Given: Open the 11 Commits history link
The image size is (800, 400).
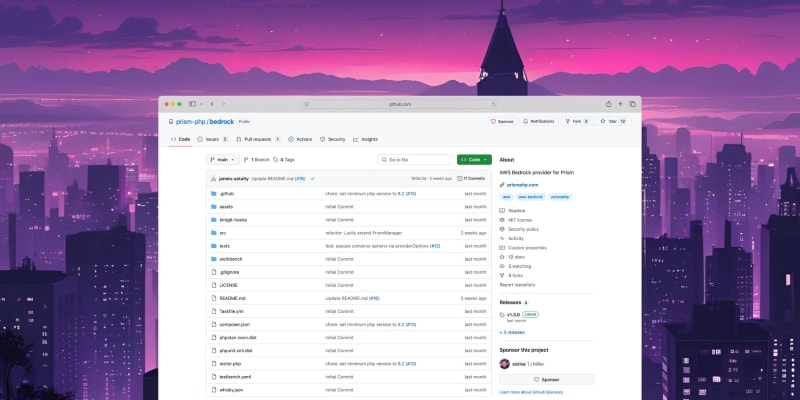Looking at the screenshot, I should (471, 179).
